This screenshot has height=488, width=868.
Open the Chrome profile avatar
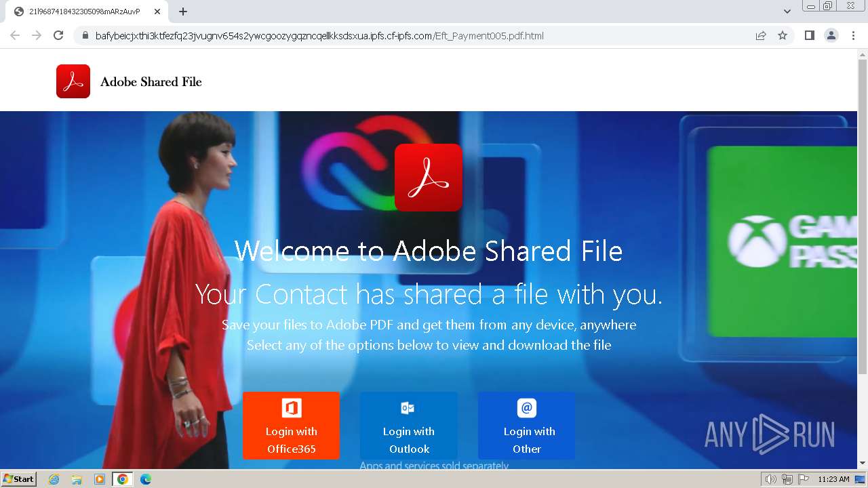[831, 35]
